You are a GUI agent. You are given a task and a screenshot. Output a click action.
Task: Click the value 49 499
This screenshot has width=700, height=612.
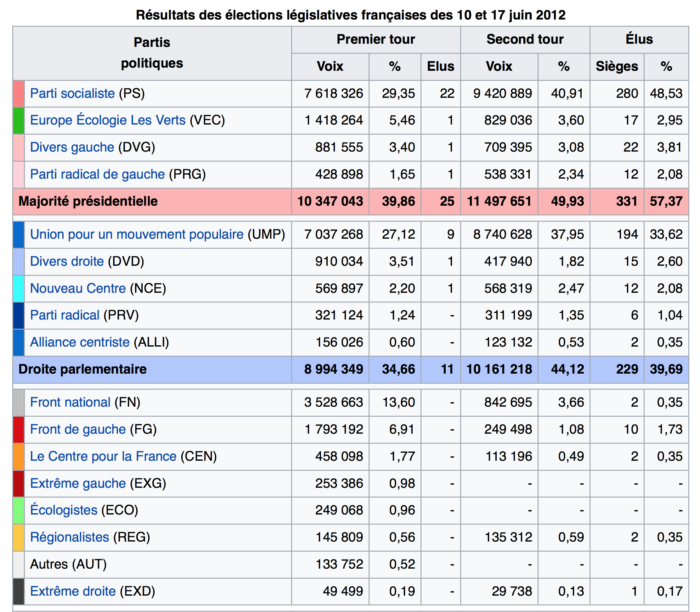[343, 591]
